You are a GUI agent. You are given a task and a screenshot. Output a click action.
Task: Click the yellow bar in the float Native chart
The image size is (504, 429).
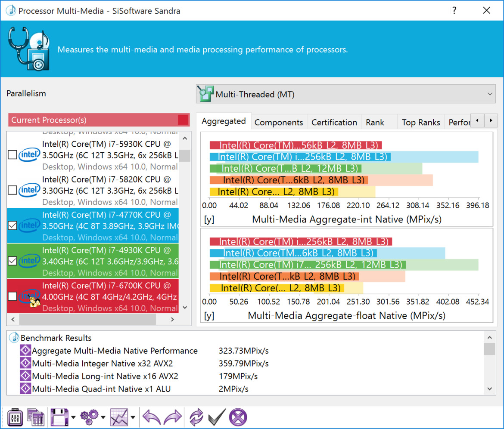[x=277, y=288]
